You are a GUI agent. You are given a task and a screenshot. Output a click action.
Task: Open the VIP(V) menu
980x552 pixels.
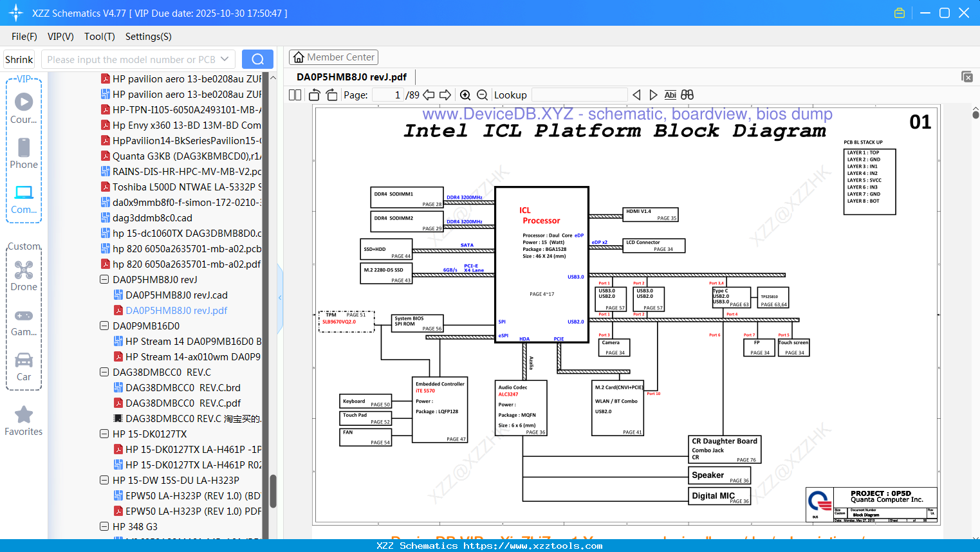[60, 37]
